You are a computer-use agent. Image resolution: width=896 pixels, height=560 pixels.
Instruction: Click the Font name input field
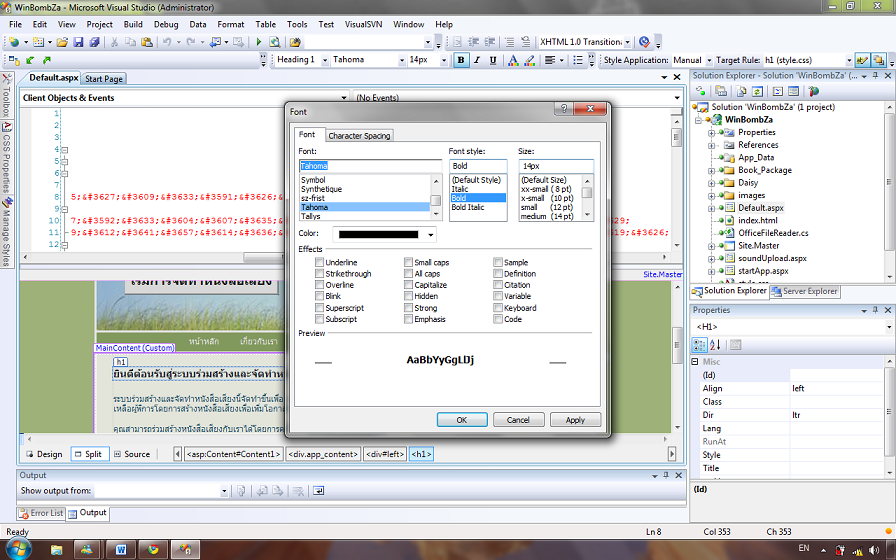click(370, 166)
